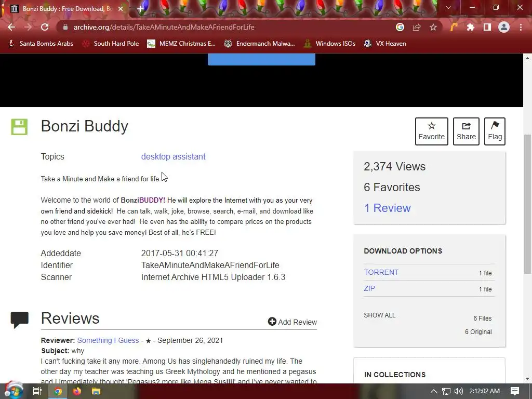This screenshot has width=532, height=399.
Task: Expand the tab search chevron
Action: pyautogui.click(x=448, y=7)
